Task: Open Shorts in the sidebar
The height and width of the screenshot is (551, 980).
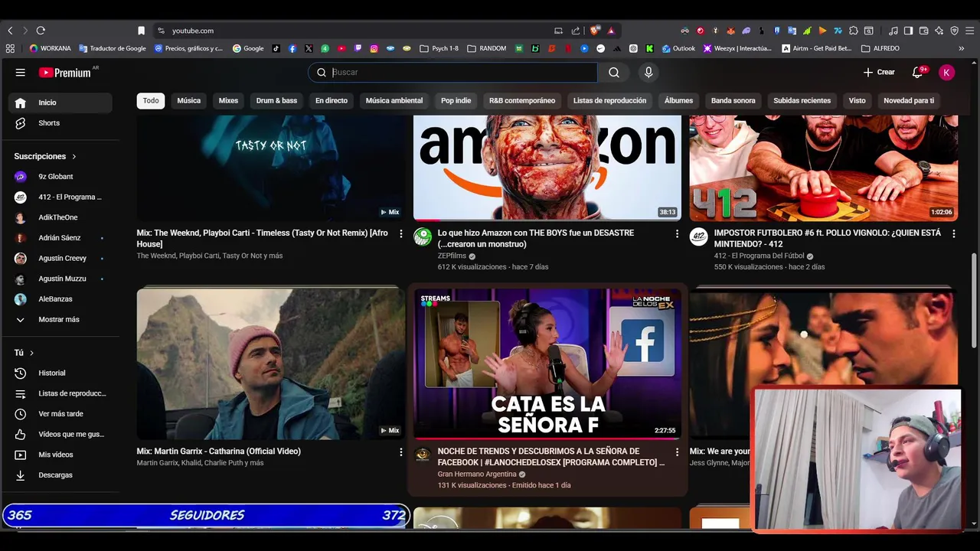Action: pyautogui.click(x=60, y=123)
